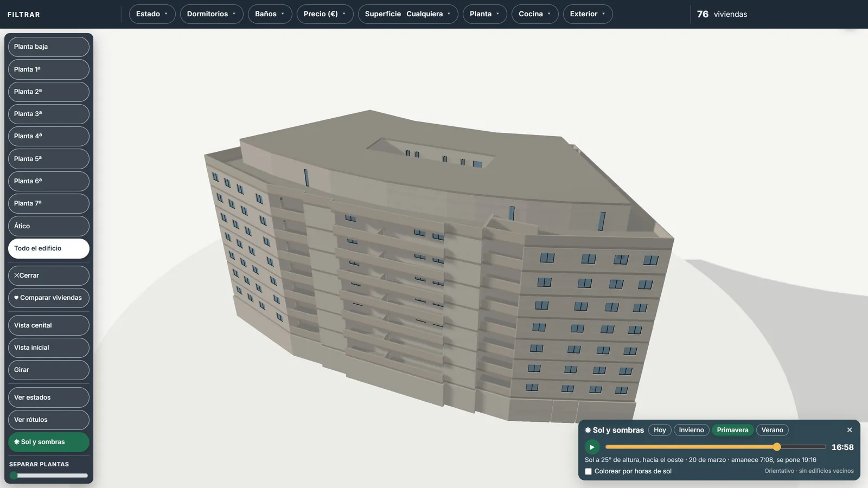Select Todo el edificio view
Viewport: 868px width, 488px height.
click(49, 248)
